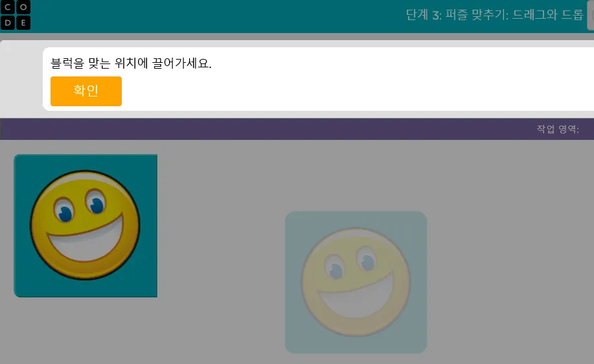This screenshot has width=594, height=364.
Task: Click the faded smiley face target slot
Action: click(x=356, y=282)
